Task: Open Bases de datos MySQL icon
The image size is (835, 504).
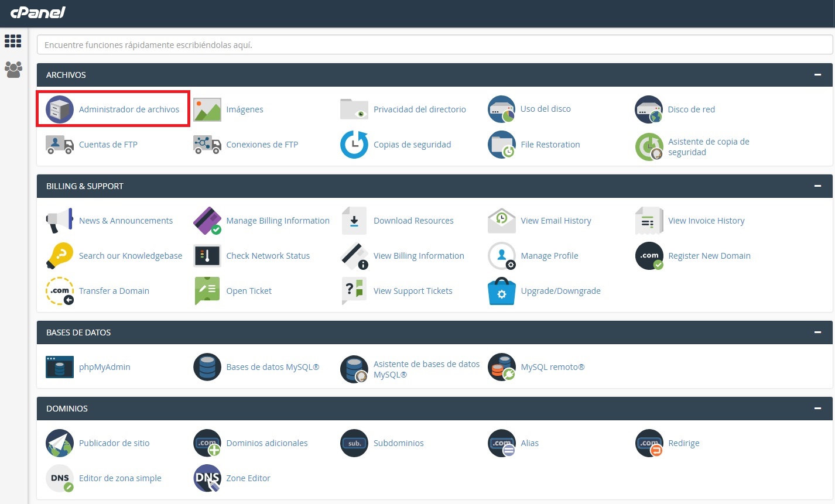Action: click(x=207, y=367)
